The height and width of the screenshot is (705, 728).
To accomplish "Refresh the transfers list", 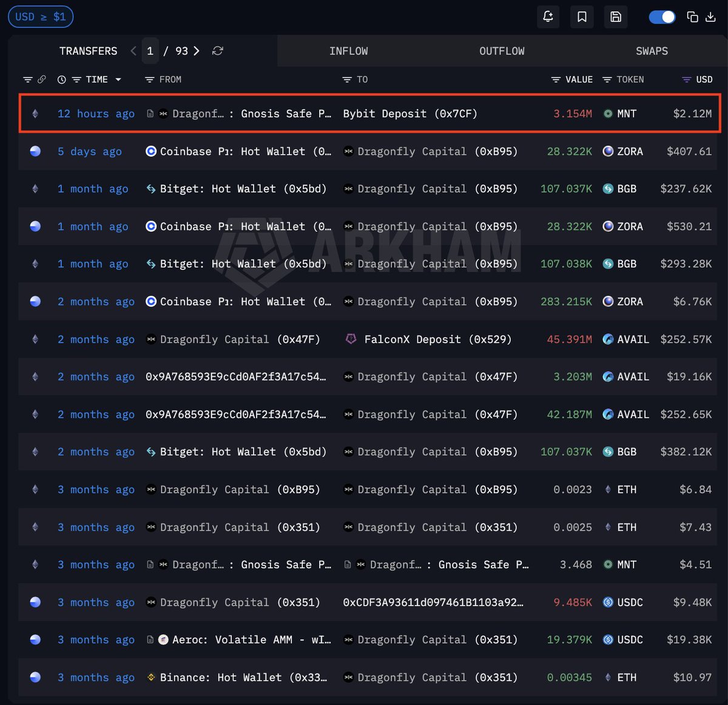I will click(218, 51).
